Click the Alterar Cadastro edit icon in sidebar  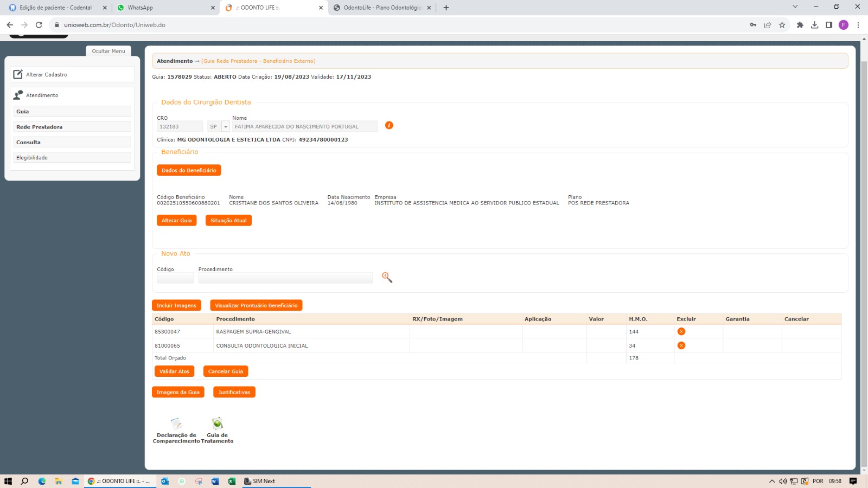pos(18,74)
